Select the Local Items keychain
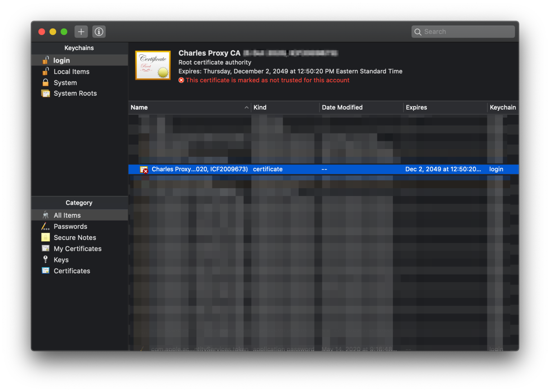The image size is (550, 392). 79,72
